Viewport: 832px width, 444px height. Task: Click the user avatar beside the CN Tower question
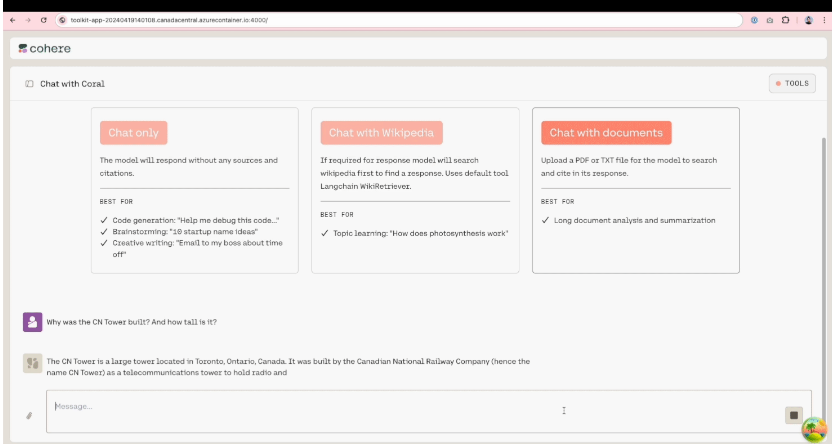[x=32, y=321]
